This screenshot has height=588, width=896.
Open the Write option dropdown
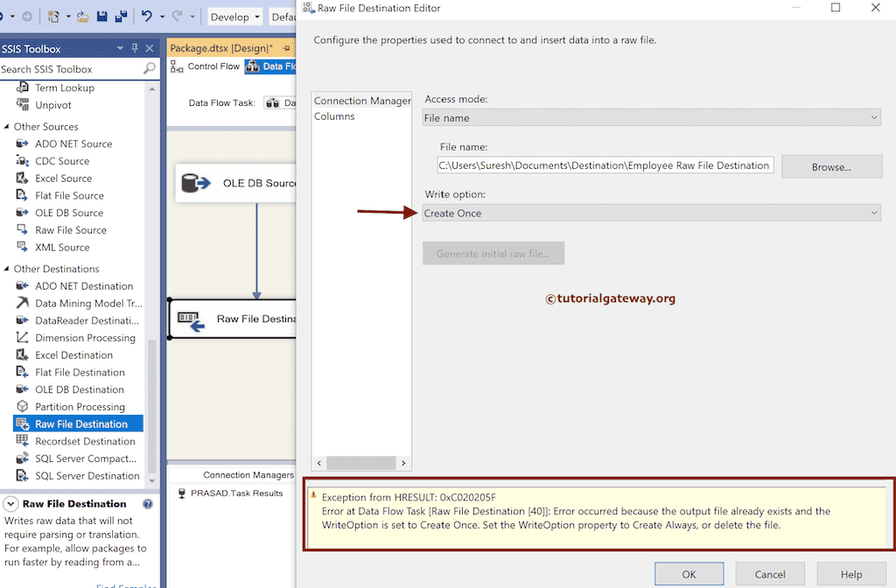click(872, 213)
